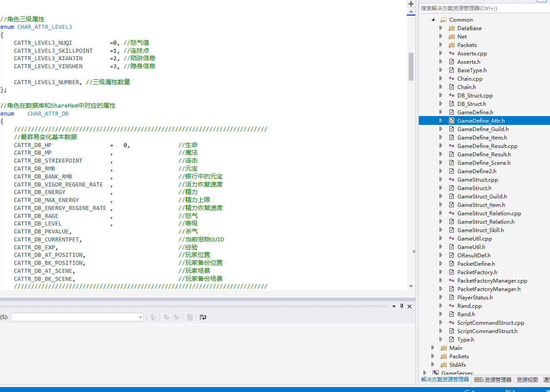550x392 pixels.
Task: Close the output panel
Action: pos(410,306)
